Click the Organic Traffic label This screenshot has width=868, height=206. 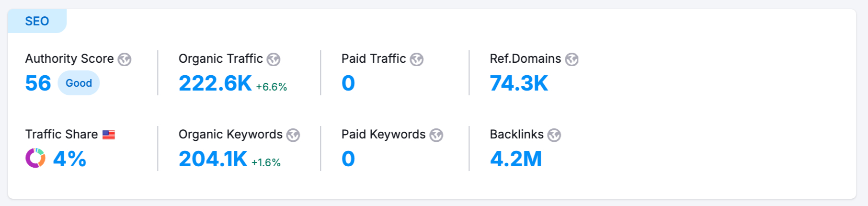click(221, 58)
